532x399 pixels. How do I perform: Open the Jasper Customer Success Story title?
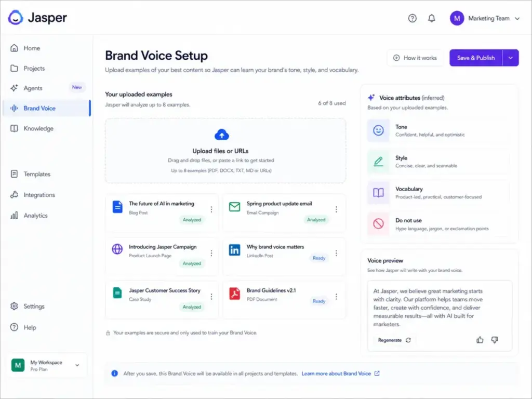coord(165,290)
